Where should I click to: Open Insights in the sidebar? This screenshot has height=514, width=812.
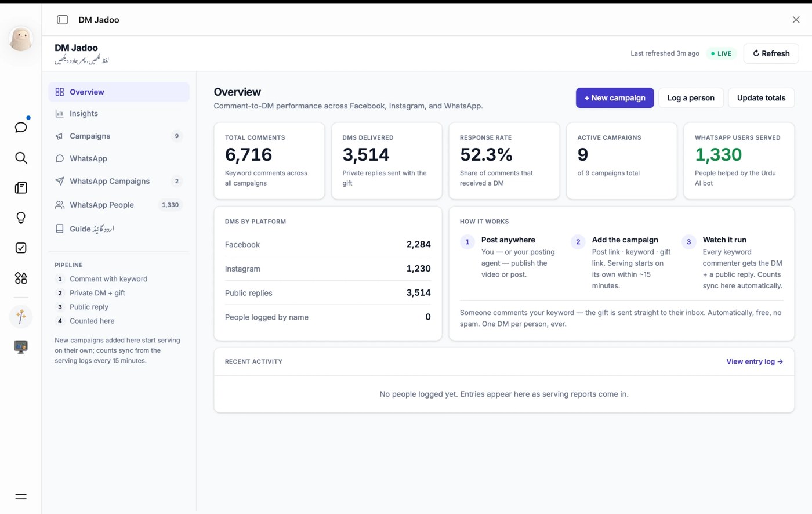click(119, 114)
